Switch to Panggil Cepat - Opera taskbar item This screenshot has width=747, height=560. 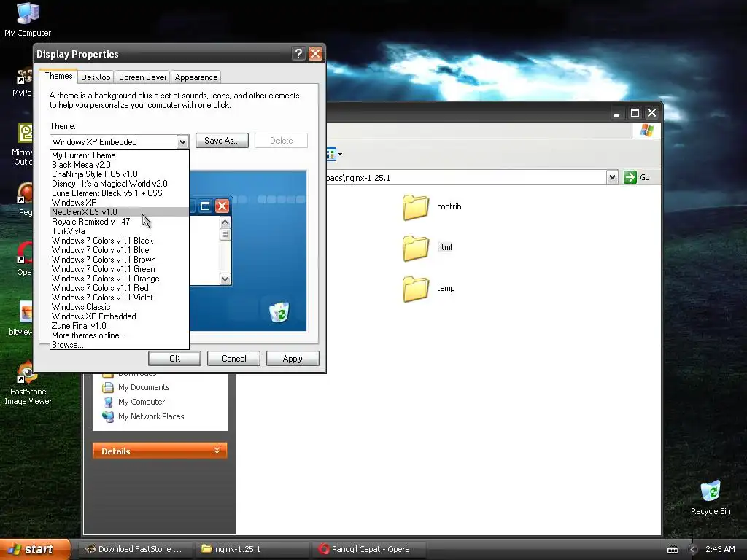click(x=368, y=549)
